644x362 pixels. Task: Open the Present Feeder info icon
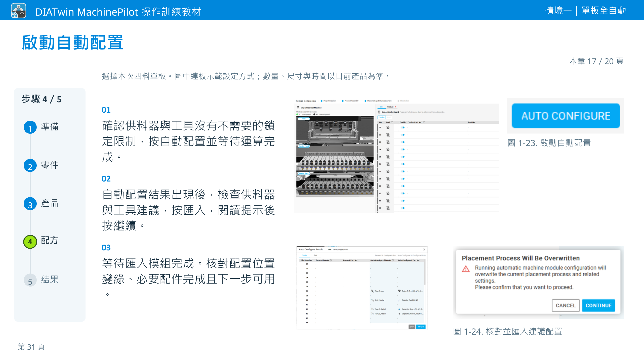331,260
